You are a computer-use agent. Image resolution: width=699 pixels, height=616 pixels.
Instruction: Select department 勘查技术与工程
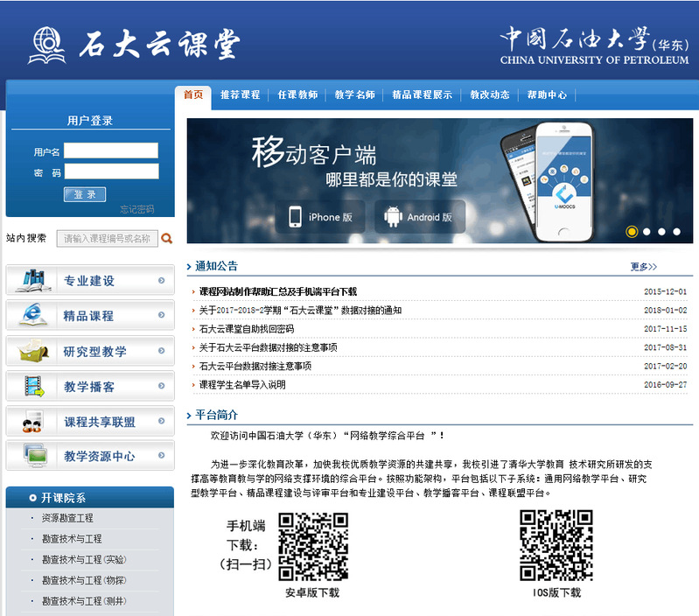point(72,538)
